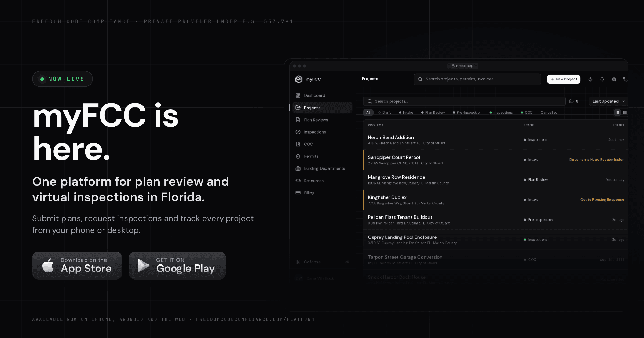Viewport: 644px width, 338px height.
Task: Select Projects in the sidebar
Action: click(322, 108)
